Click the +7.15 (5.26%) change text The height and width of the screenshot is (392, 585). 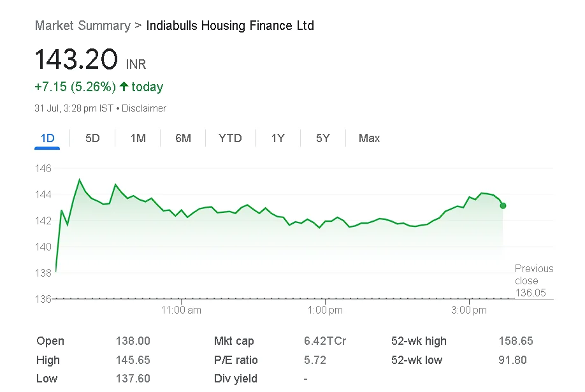click(75, 87)
